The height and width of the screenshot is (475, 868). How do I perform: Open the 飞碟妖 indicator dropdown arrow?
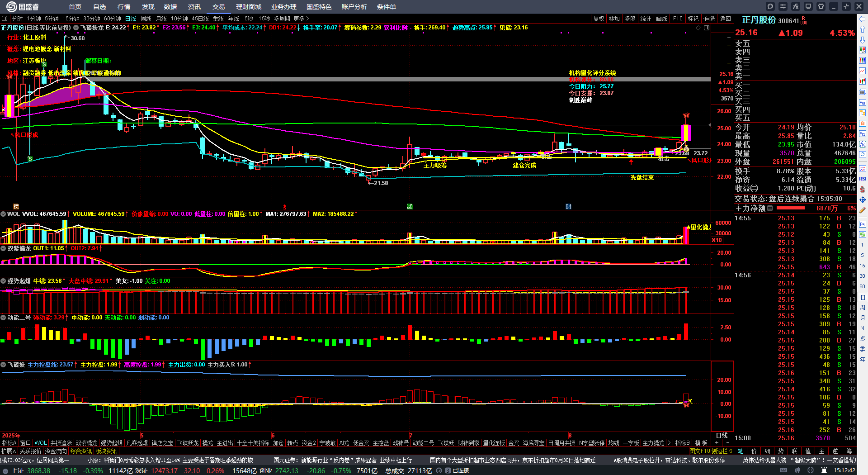pyautogui.click(x=3, y=365)
